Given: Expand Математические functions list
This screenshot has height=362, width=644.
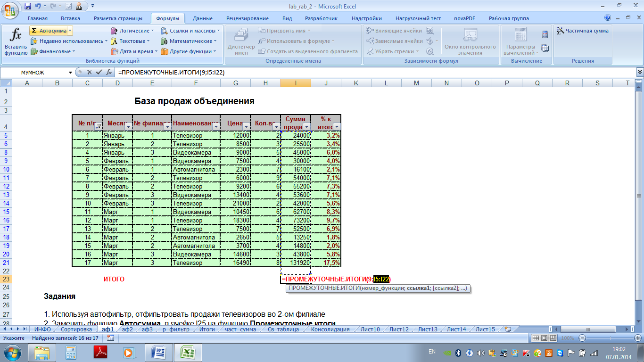Looking at the screenshot, I should pos(189,41).
